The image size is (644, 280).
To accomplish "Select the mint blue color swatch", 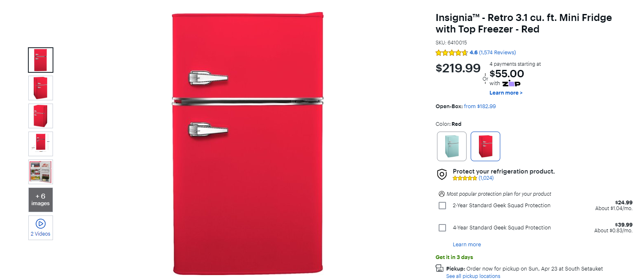I will (x=452, y=146).
